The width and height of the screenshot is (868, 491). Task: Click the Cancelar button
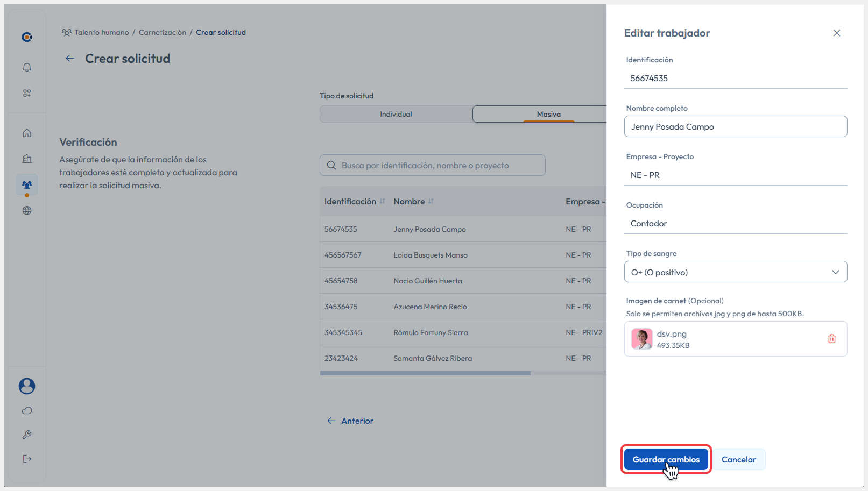pos(738,459)
